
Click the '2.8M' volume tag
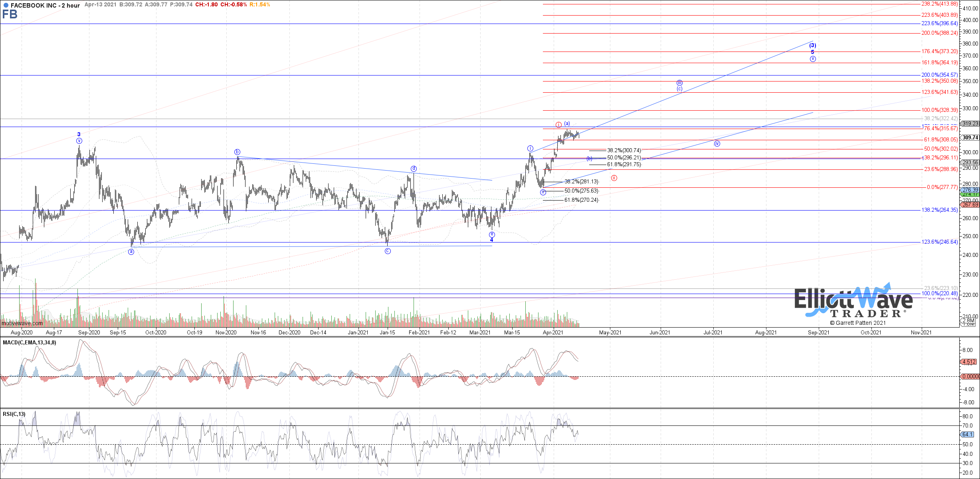[x=968, y=321]
